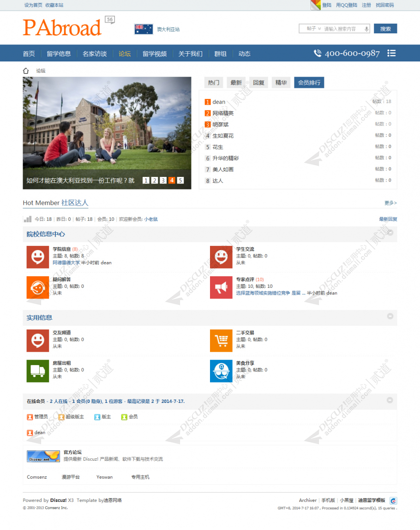This screenshot has height=530, width=420.
Task: Click the PAbroad logo
Action: [x=62, y=28]
